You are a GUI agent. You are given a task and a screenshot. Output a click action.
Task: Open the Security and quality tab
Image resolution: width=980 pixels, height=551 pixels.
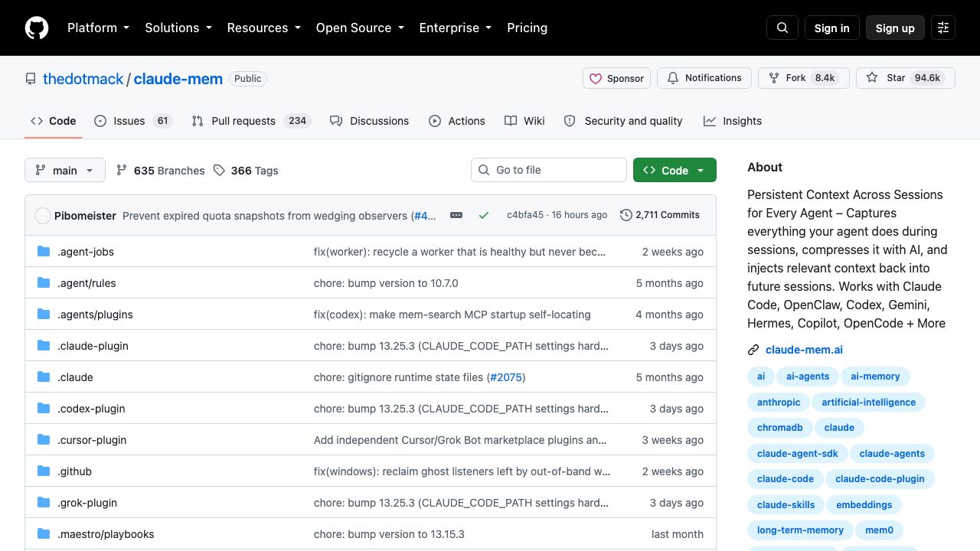623,121
